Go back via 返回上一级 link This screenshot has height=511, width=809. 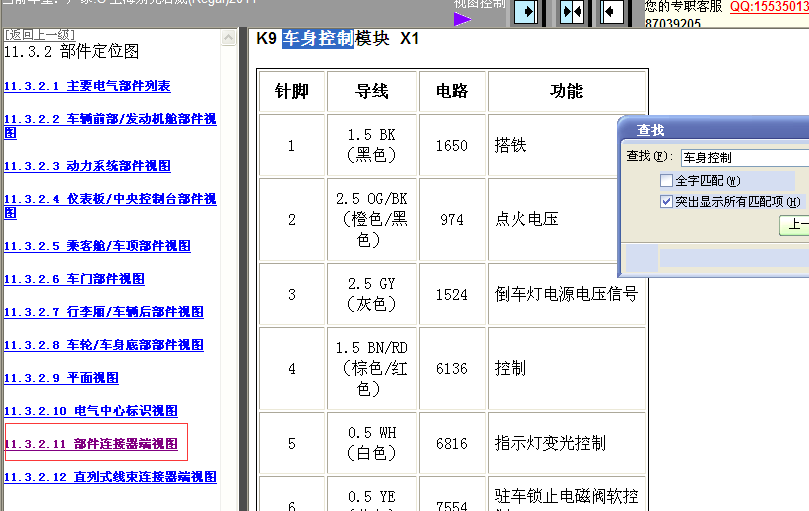[x=40, y=35]
